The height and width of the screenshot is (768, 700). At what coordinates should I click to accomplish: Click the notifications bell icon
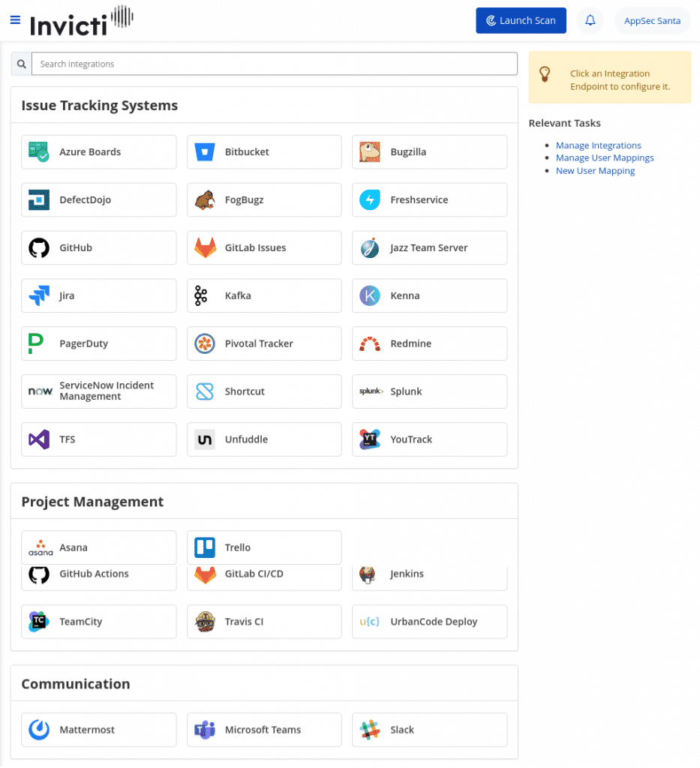590,20
